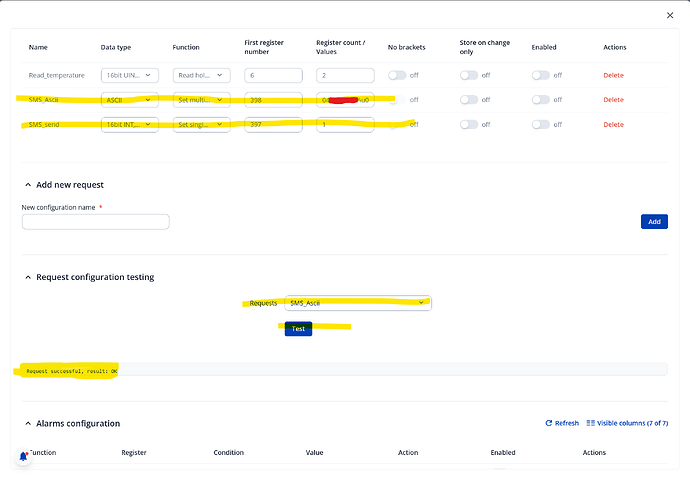Collapse the Alarms configuration section
The image size is (690, 478).
tap(27, 423)
